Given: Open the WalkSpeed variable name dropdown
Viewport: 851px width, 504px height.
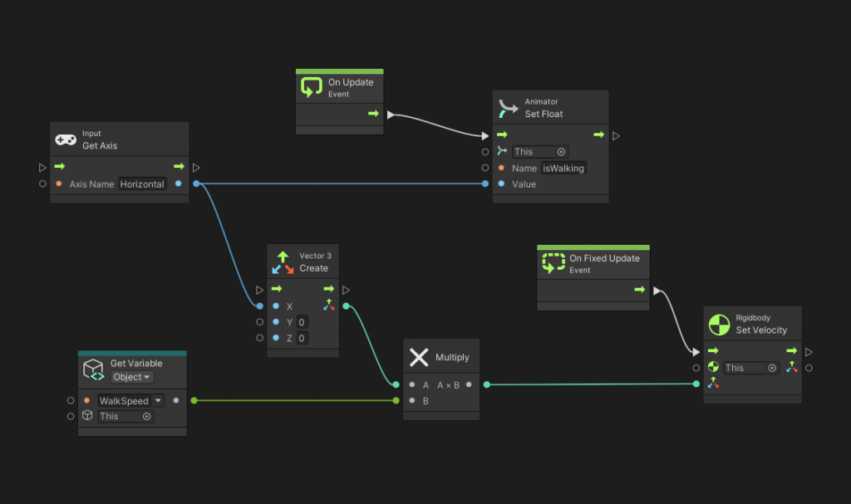Looking at the screenshot, I should [158, 401].
